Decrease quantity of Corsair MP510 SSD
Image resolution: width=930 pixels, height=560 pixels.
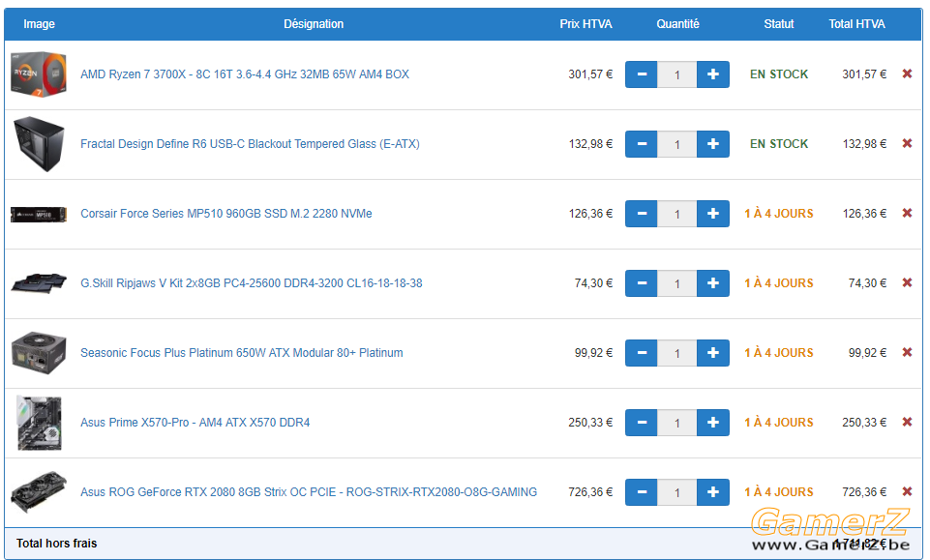coord(642,214)
